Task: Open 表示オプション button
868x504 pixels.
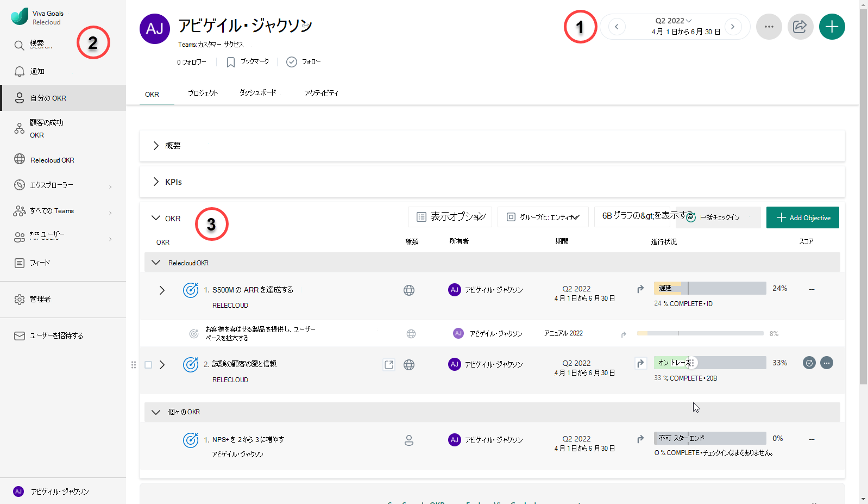Action: [x=450, y=217]
